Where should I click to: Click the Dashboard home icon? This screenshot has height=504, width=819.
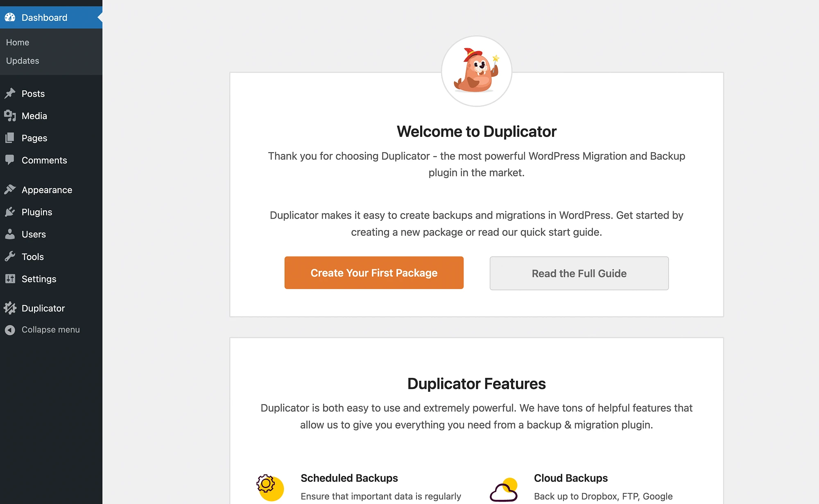tap(10, 17)
